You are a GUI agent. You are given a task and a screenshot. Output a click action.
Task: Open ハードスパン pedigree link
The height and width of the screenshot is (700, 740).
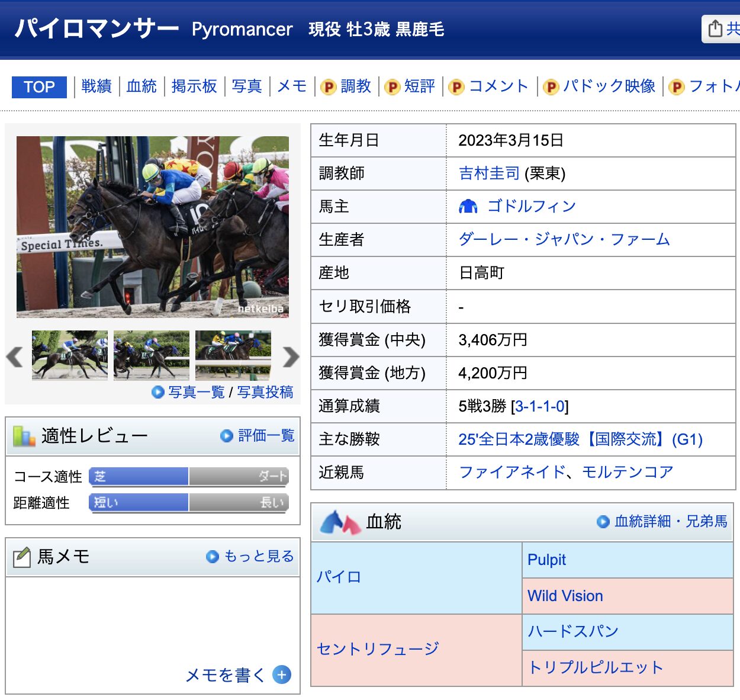click(x=573, y=631)
